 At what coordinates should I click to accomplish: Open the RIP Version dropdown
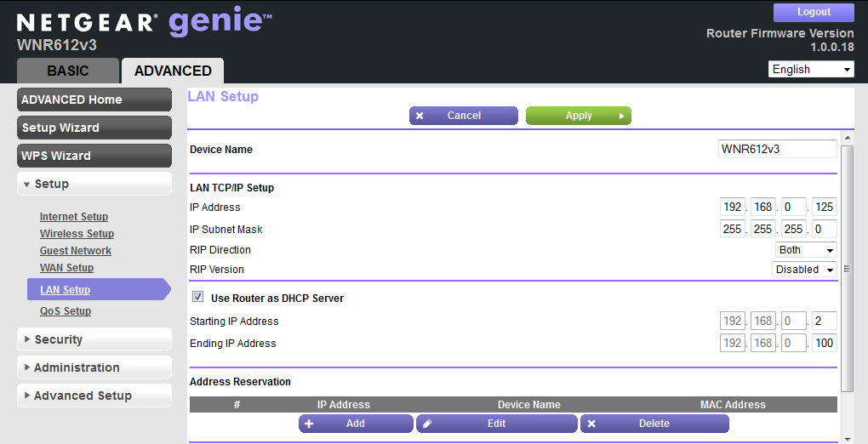804,270
